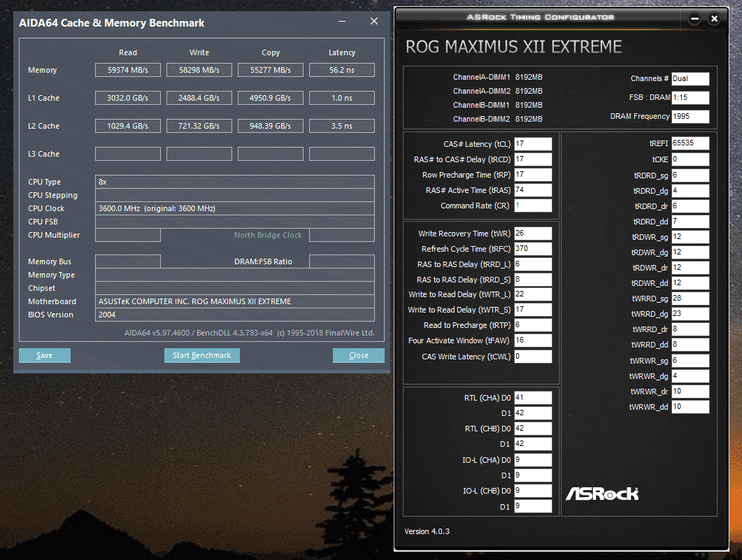Click the RAS# Active Time (tRAS) field

click(533, 190)
